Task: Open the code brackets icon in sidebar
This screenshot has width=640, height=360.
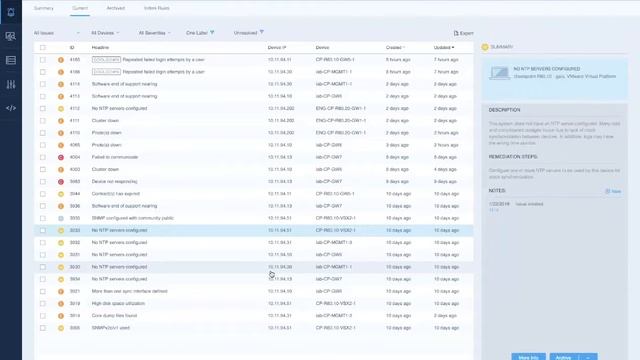Action: pyautogui.click(x=11, y=108)
